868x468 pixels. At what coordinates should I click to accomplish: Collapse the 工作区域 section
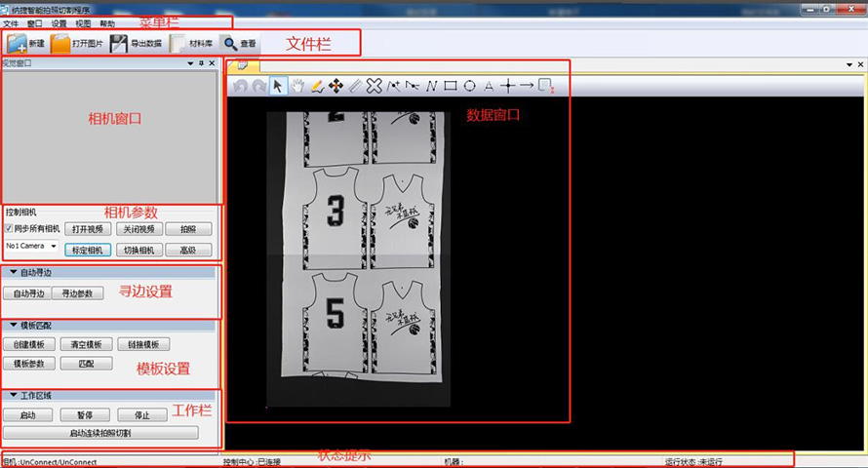click(14, 395)
